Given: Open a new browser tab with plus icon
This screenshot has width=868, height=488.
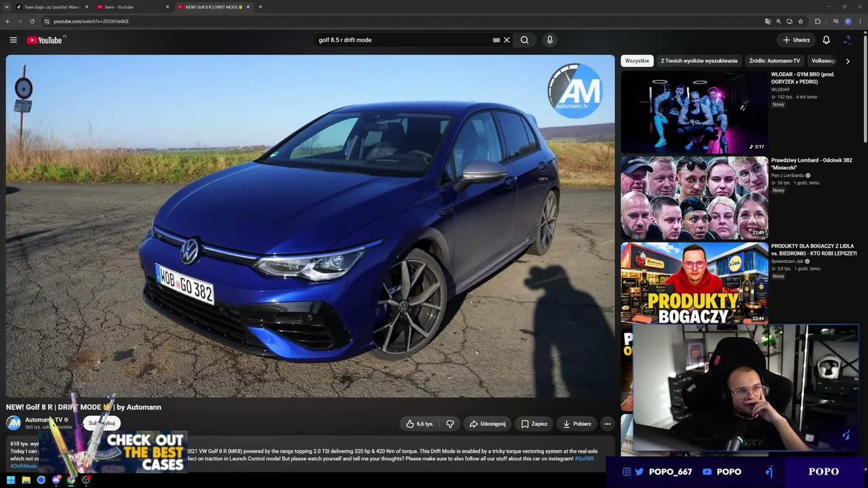Looking at the screenshot, I should click(260, 7).
